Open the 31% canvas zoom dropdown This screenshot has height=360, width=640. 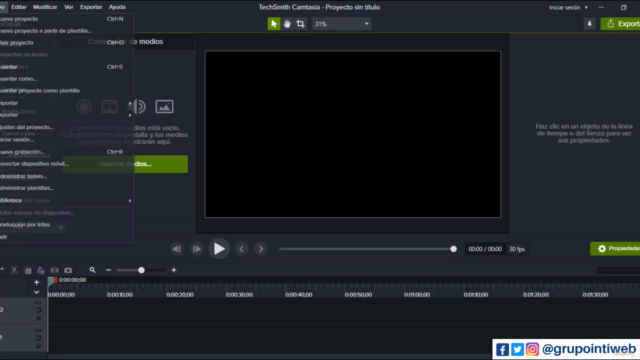(x=341, y=24)
